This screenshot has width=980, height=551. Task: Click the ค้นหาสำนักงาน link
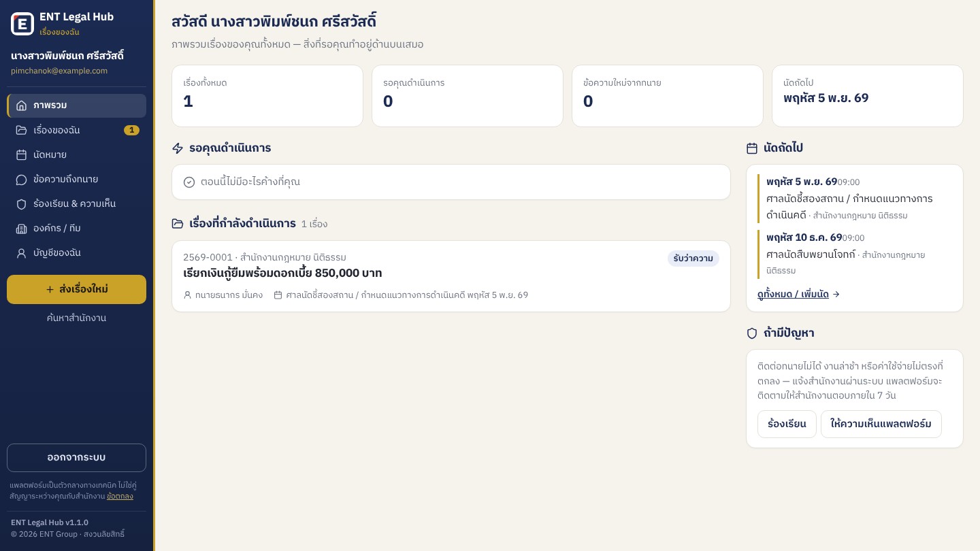pyautogui.click(x=77, y=318)
